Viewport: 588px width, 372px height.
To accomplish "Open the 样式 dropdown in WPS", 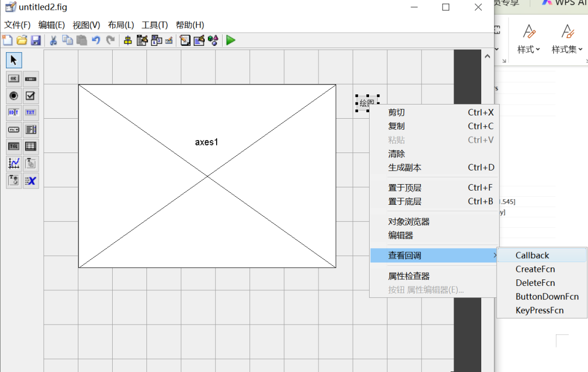I will point(529,50).
